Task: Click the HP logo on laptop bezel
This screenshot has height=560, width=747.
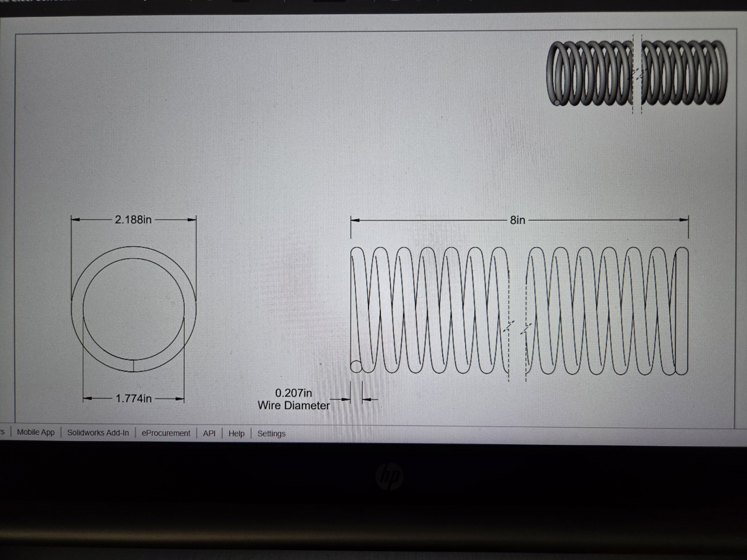Action: pos(389,476)
